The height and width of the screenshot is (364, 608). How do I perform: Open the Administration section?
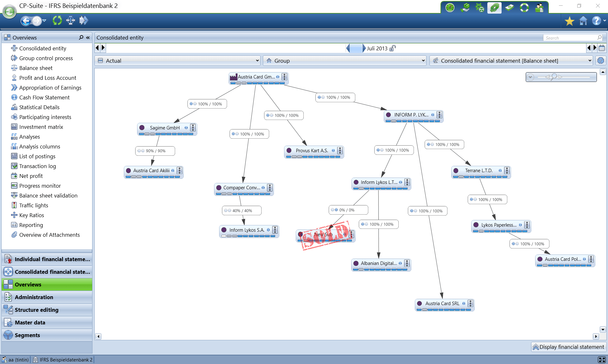tap(47, 297)
